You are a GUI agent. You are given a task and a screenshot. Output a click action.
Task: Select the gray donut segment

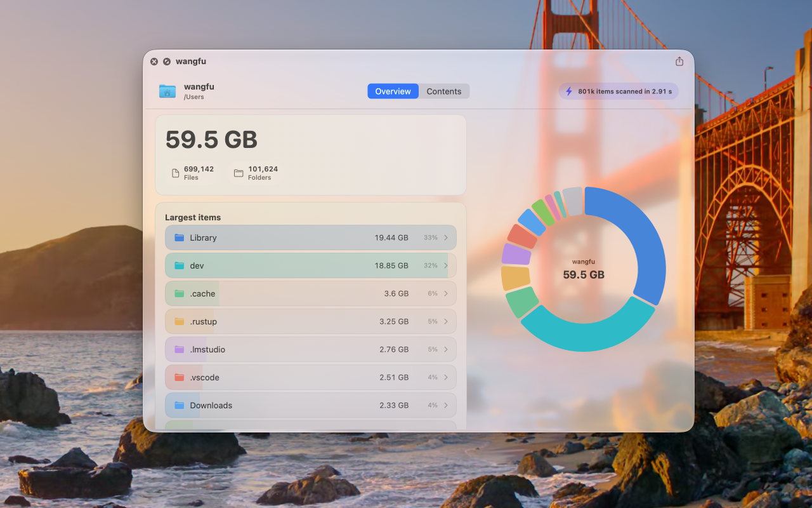click(573, 201)
